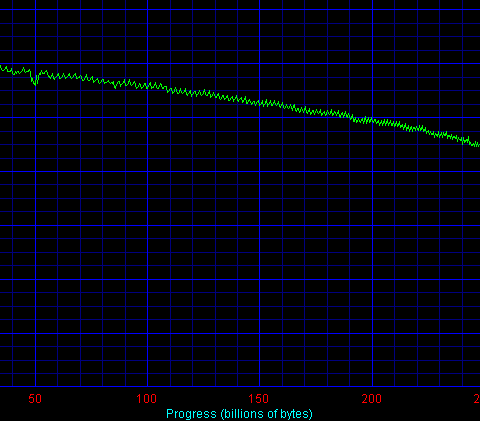Click the 'Progress (billions of bytes)' axis title
This screenshot has width=480, height=421.
pyautogui.click(x=239, y=414)
